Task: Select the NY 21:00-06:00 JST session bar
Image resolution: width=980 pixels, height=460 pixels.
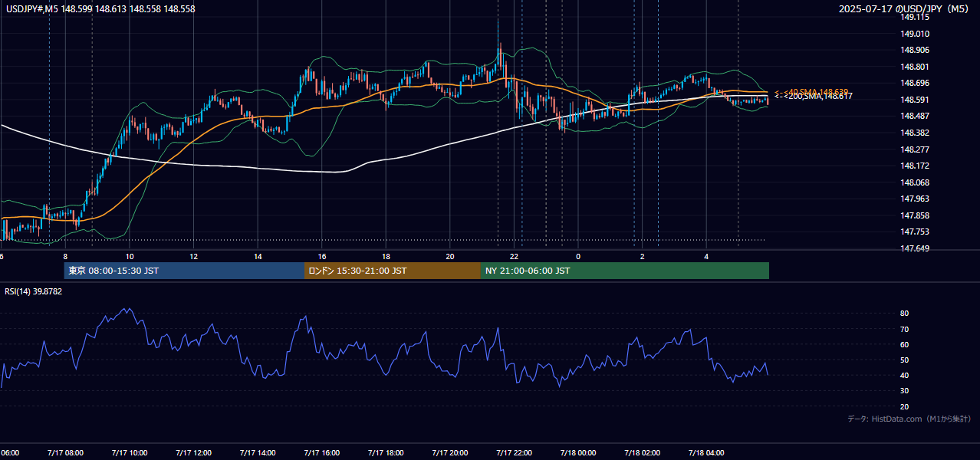Action: pos(625,271)
